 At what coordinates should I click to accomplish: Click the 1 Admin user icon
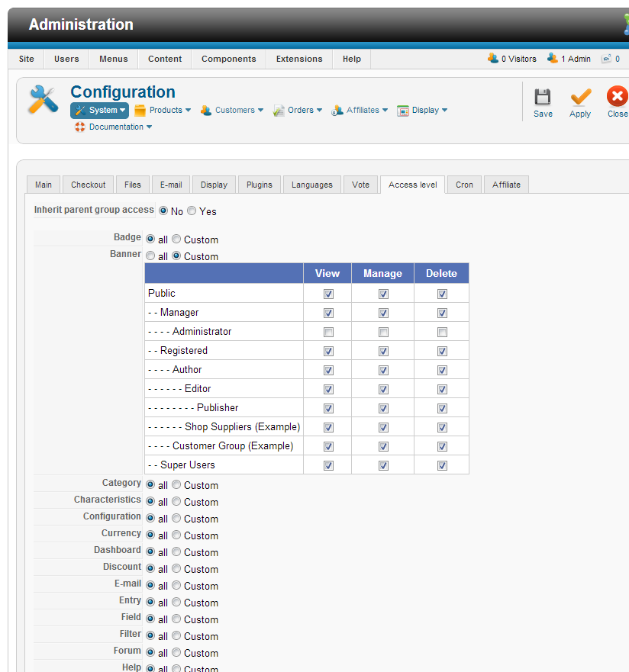pos(553,58)
